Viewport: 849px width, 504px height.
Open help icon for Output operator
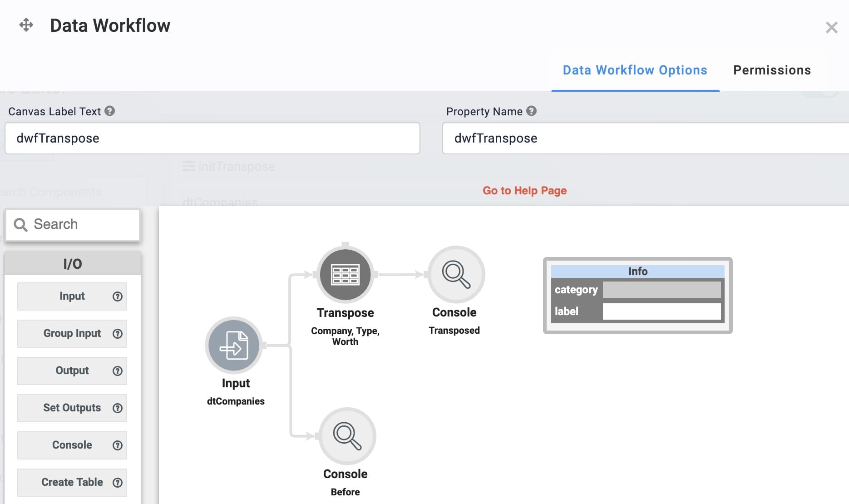118,371
